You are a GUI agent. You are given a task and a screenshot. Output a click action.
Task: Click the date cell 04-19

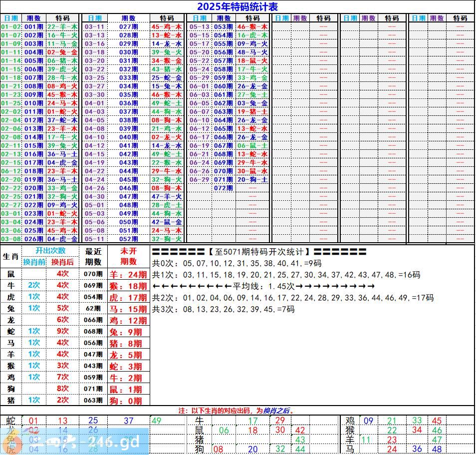tap(94, 163)
